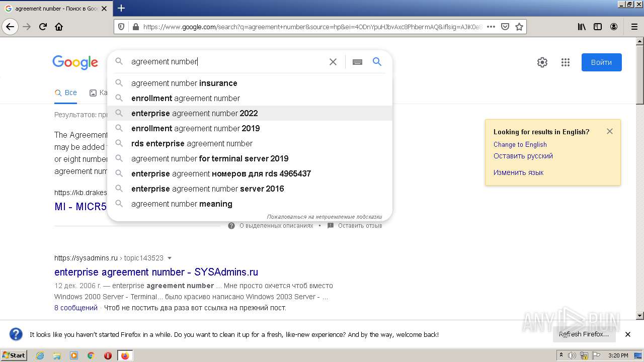Screen dimensions: 644x362
Task: Open Firefox hamburger menu
Action: click(x=634, y=27)
